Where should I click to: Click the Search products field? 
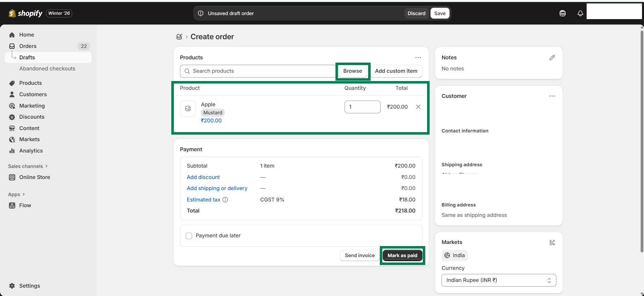pyautogui.click(x=259, y=71)
